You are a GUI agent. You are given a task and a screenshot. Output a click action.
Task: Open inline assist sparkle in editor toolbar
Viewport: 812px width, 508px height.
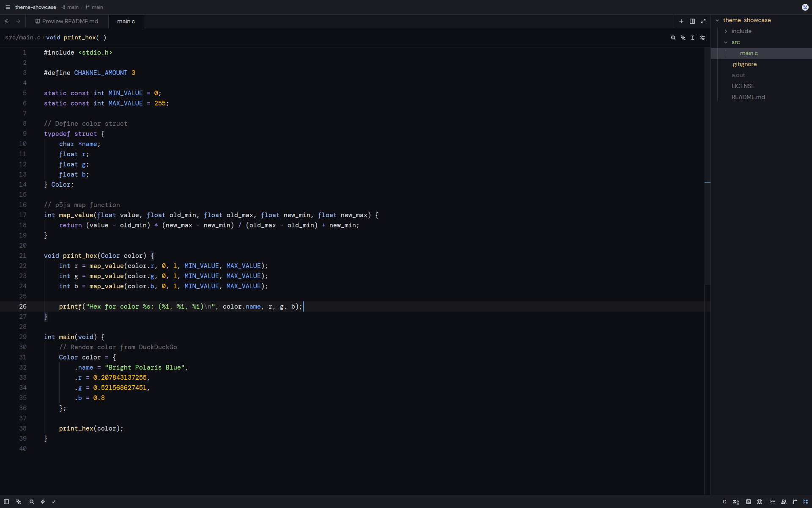click(683, 38)
